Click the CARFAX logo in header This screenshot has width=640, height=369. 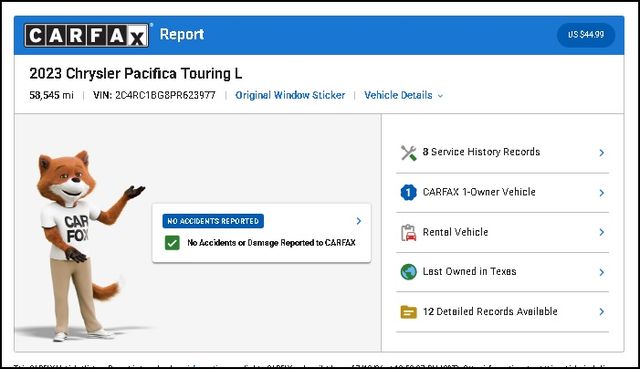click(x=87, y=35)
